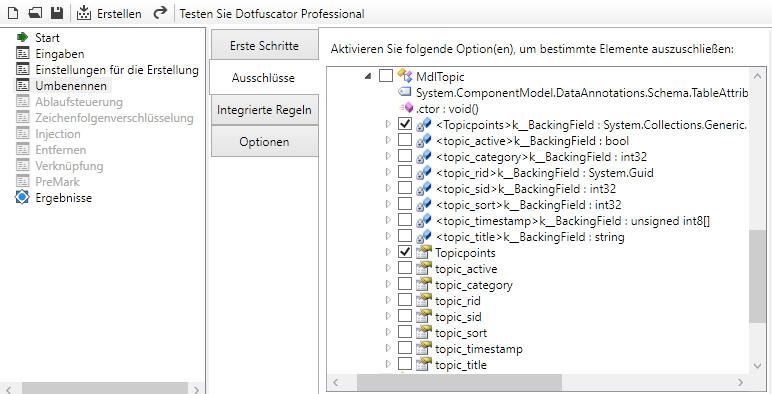The width and height of the screenshot is (772, 394).
Task: Check the MdlTopic class checkbox
Action: pos(386,76)
